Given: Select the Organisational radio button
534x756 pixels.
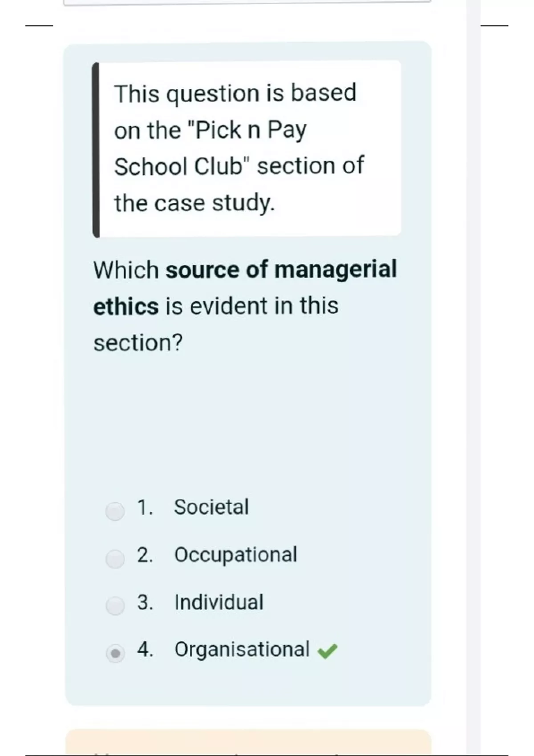Looking at the screenshot, I should 115,653.
